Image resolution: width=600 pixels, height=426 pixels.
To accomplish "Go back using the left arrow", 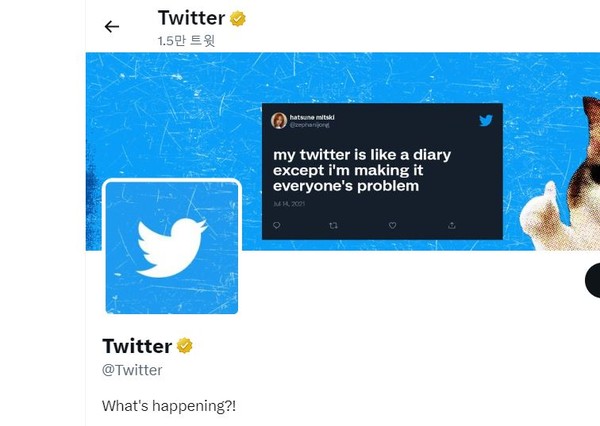I will pyautogui.click(x=112, y=27).
